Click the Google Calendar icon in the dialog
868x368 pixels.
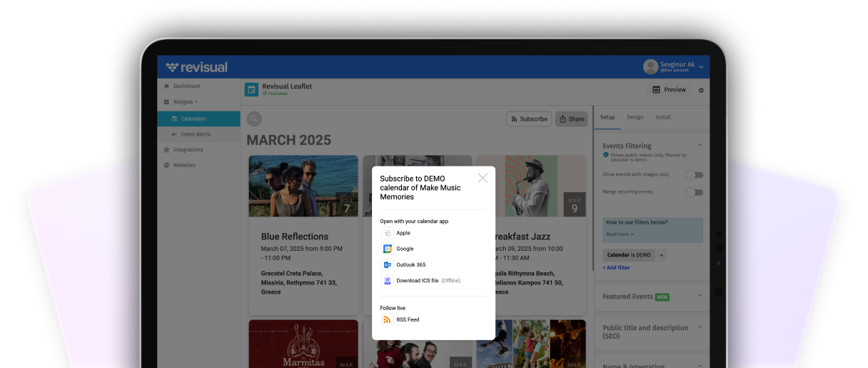pos(387,249)
